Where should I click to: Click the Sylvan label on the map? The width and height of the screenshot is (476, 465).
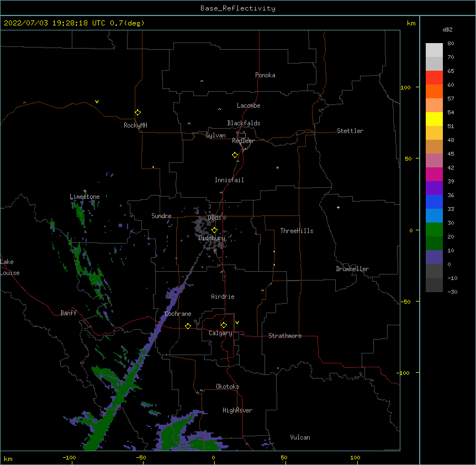pyautogui.click(x=215, y=135)
